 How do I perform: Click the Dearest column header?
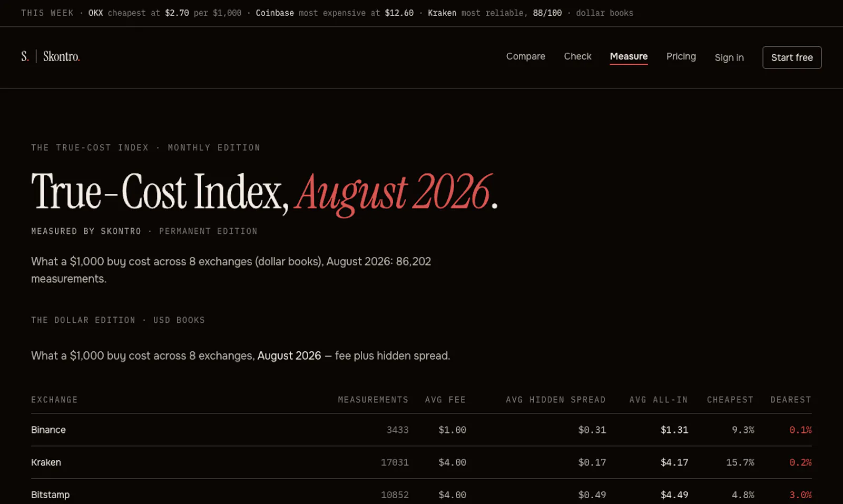[x=791, y=400]
